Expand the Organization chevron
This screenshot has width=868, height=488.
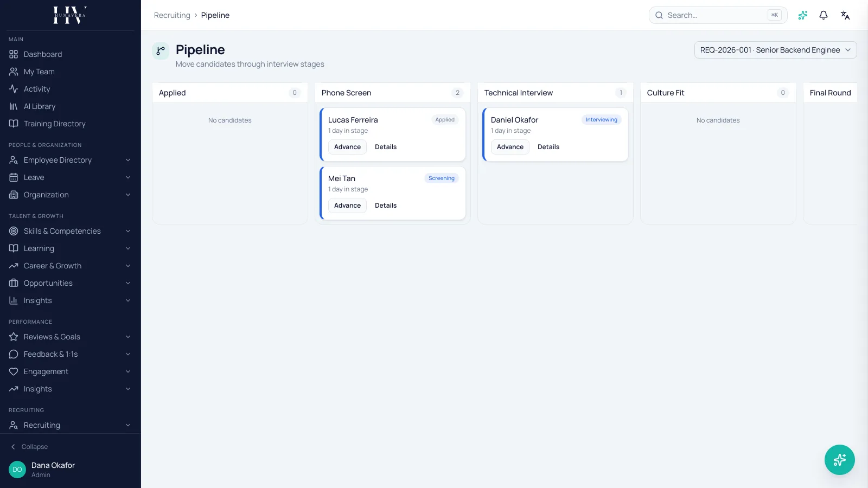click(128, 195)
